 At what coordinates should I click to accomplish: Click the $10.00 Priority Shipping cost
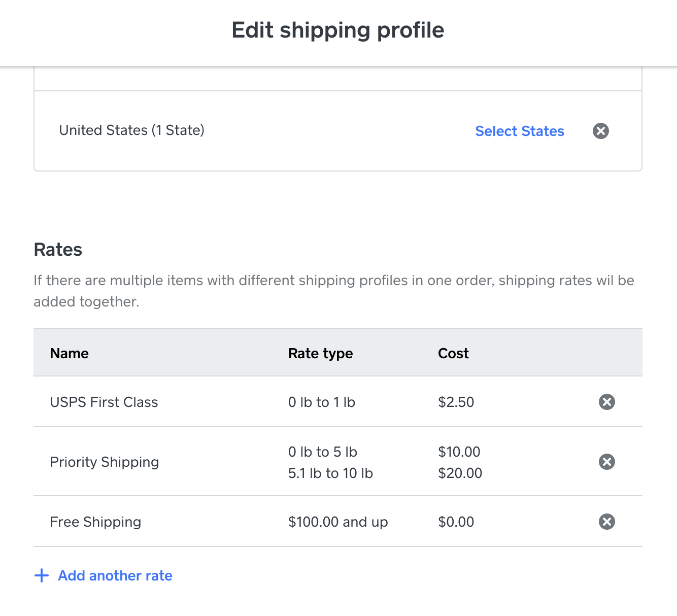(459, 452)
